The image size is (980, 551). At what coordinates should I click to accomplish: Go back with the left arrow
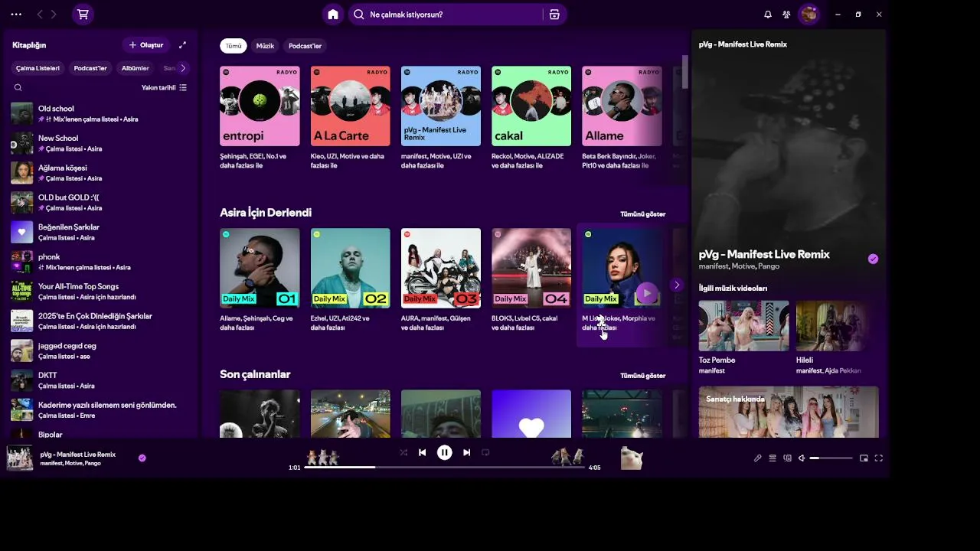(40, 15)
